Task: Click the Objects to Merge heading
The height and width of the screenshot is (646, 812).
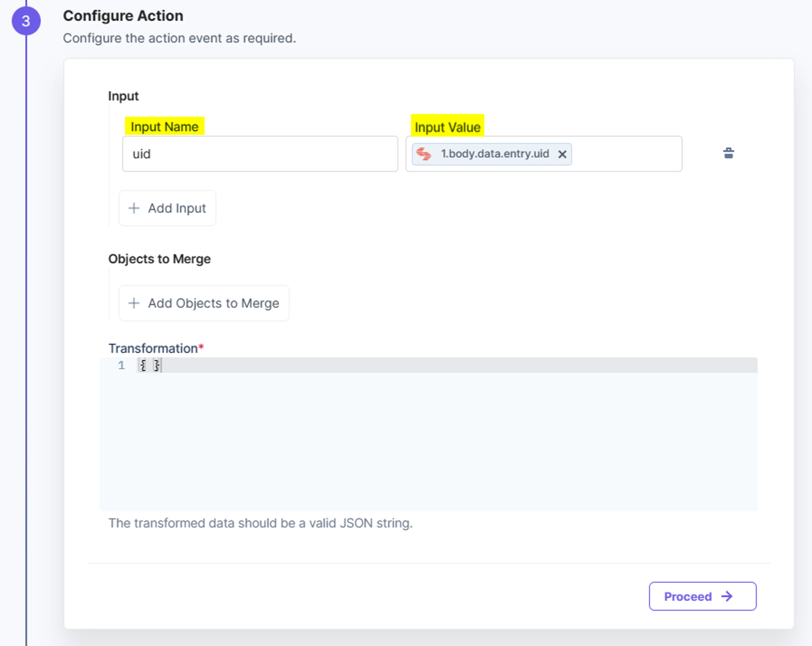Action: [159, 259]
